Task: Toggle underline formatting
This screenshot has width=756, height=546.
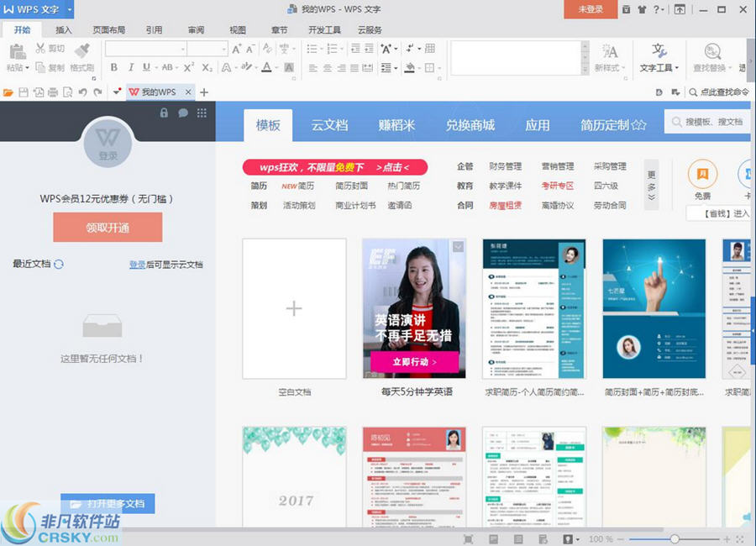Action: (146, 67)
